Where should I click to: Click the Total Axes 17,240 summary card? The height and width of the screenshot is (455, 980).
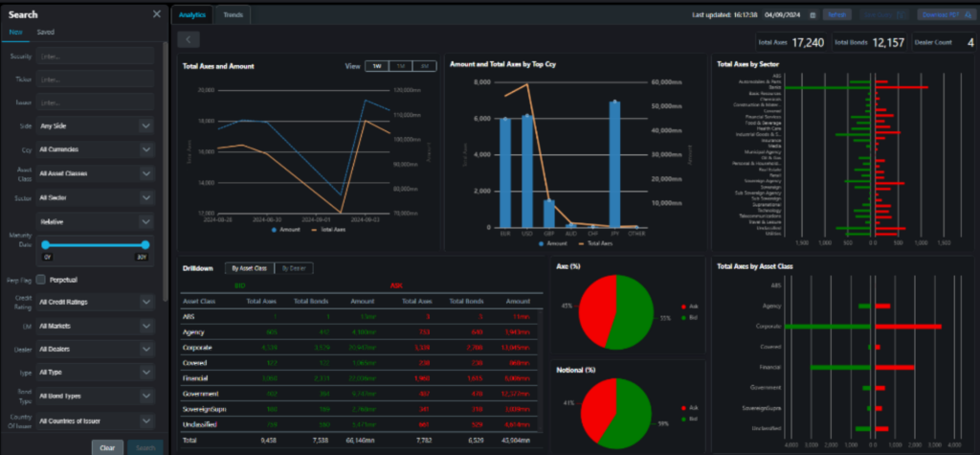pyautogui.click(x=791, y=42)
